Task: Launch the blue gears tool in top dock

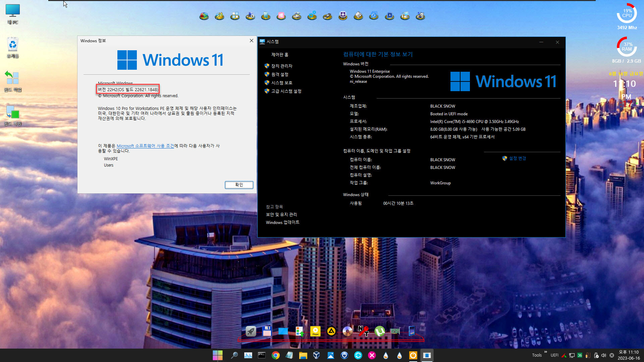Action: pos(312,16)
